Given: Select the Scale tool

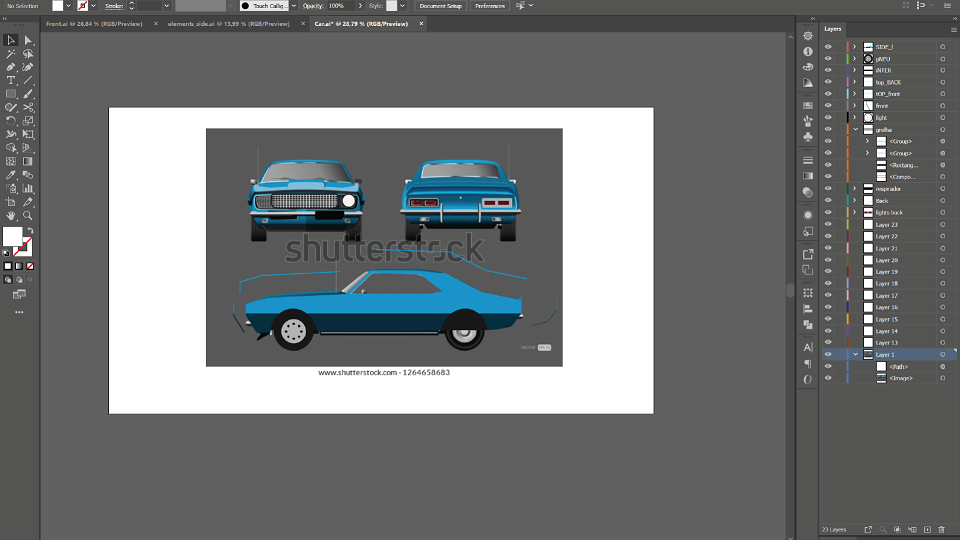Looking at the screenshot, I should point(28,121).
